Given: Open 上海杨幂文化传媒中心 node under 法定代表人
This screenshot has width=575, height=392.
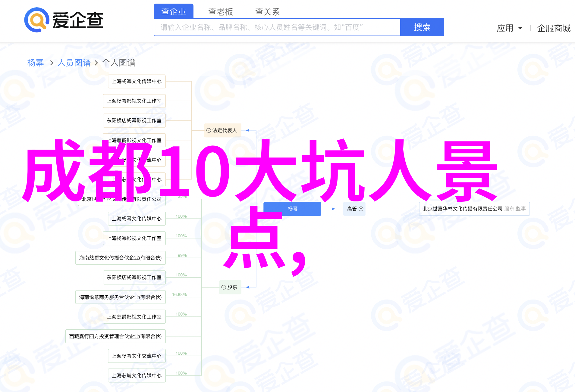Looking at the screenshot, I should pyautogui.click(x=137, y=81).
